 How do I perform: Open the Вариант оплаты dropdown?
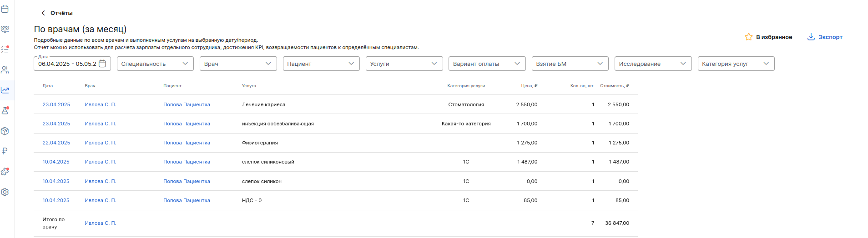point(487,64)
